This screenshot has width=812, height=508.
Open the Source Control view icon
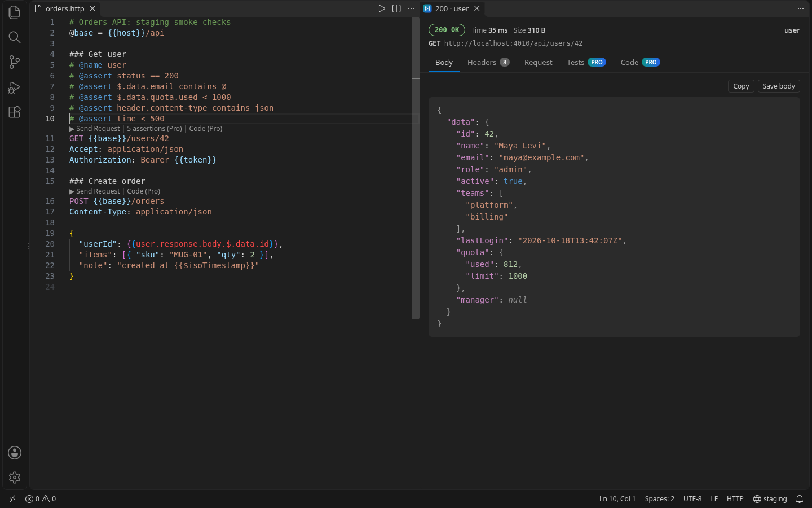point(15,62)
